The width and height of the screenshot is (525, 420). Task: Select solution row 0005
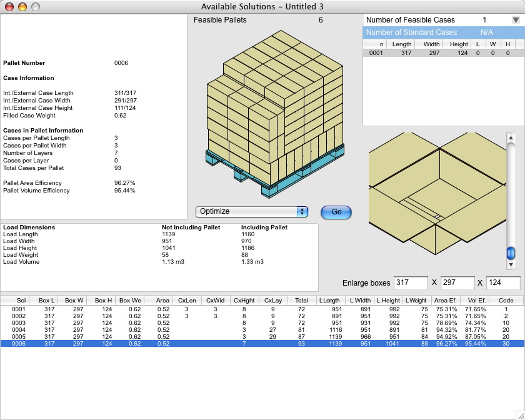262,337
